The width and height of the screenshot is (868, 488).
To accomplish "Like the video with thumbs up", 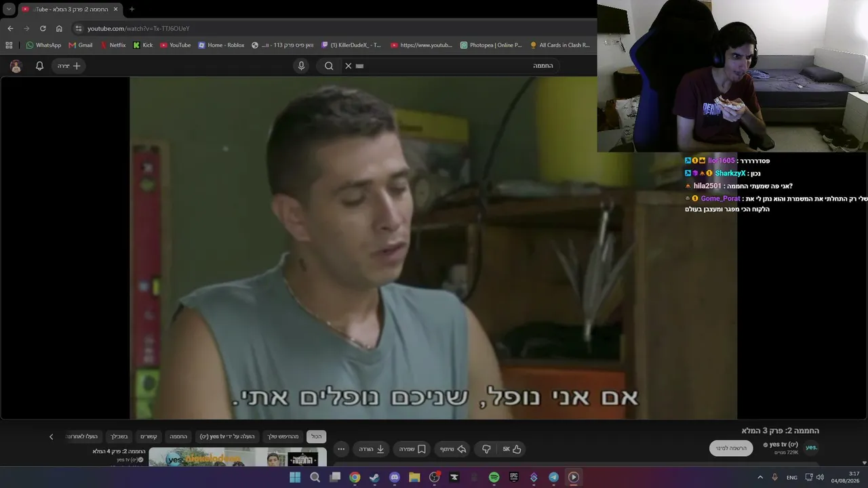I will point(512,449).
